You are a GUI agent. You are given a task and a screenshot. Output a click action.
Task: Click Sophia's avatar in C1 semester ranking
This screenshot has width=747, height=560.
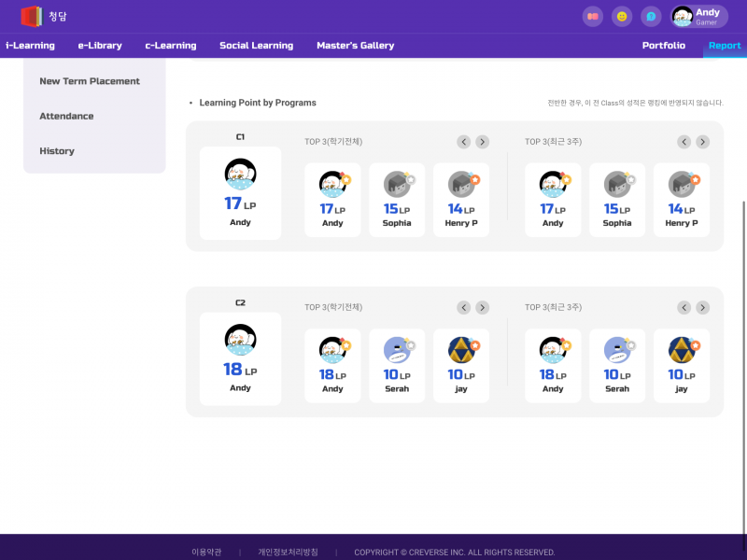[x=397, y=184]
